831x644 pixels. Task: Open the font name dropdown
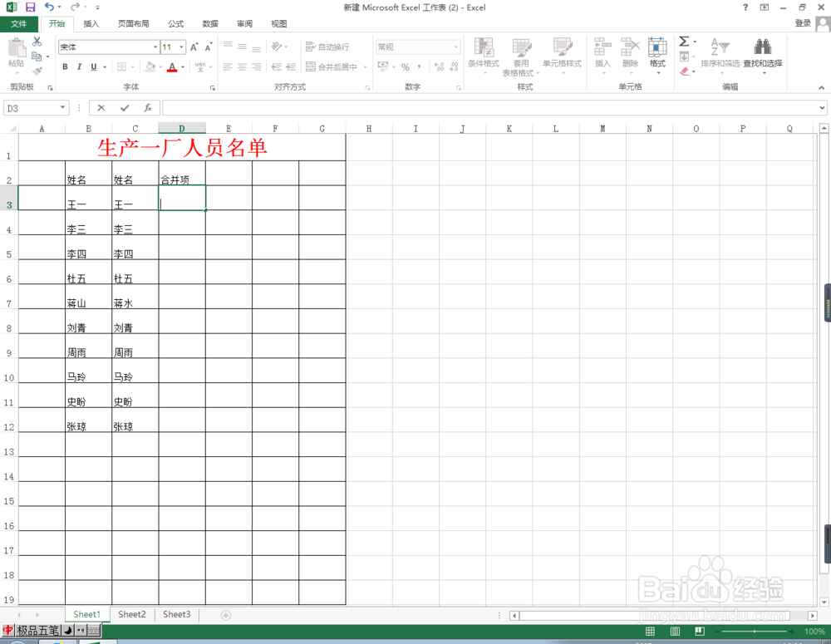(x=155, y=47)
